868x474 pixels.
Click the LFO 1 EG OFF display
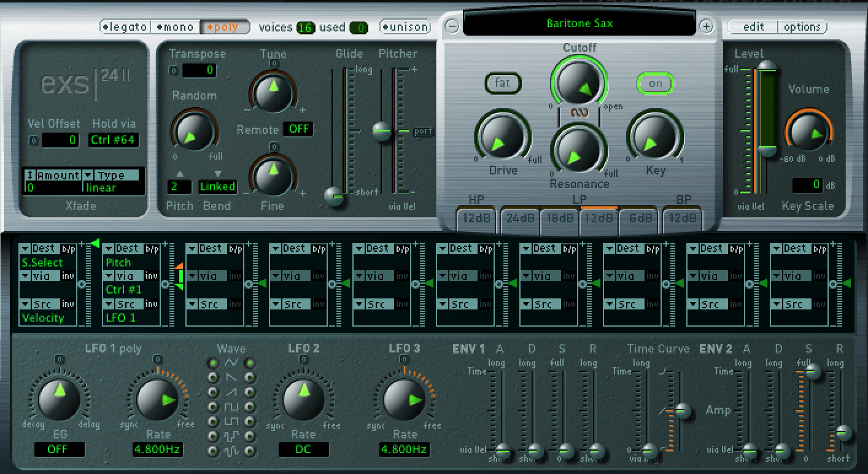pos(59,449)
